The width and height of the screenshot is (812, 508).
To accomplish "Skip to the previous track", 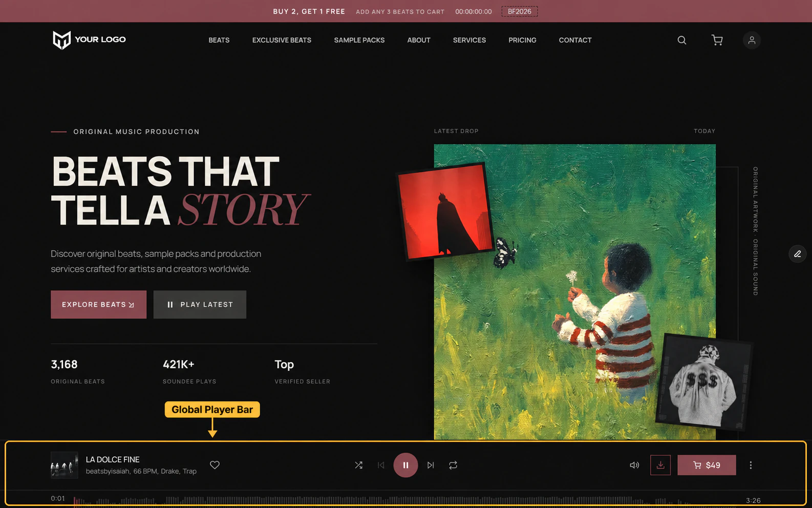I will pos(381,465).
